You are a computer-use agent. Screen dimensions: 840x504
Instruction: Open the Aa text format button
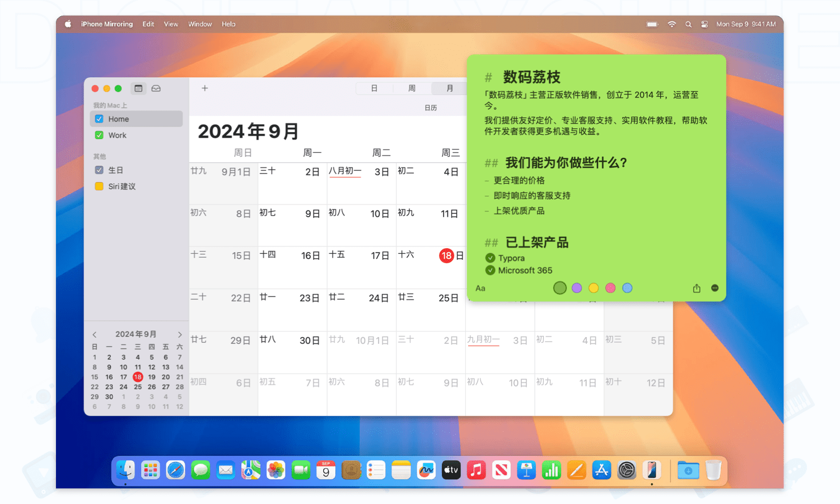(480, 288)
